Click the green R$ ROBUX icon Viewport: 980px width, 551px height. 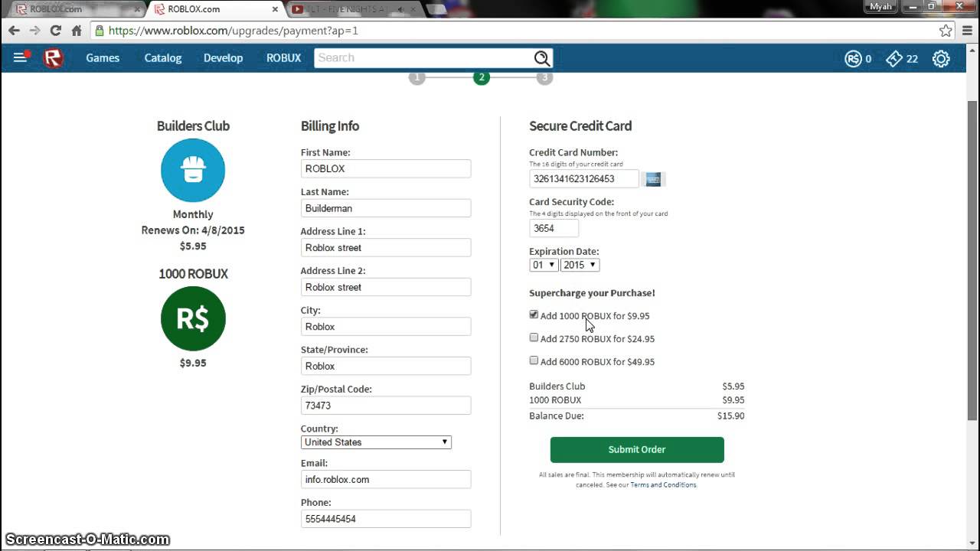pos(193,318)
